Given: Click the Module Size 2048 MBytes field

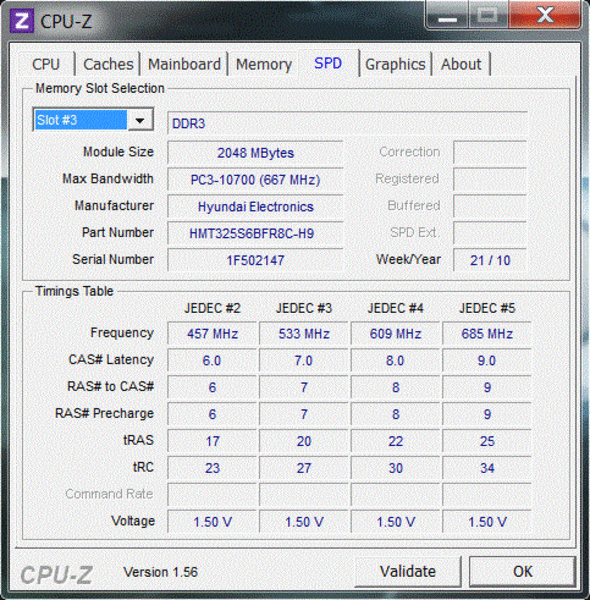Looking at the screenshot, I should [x=255, y=153].
